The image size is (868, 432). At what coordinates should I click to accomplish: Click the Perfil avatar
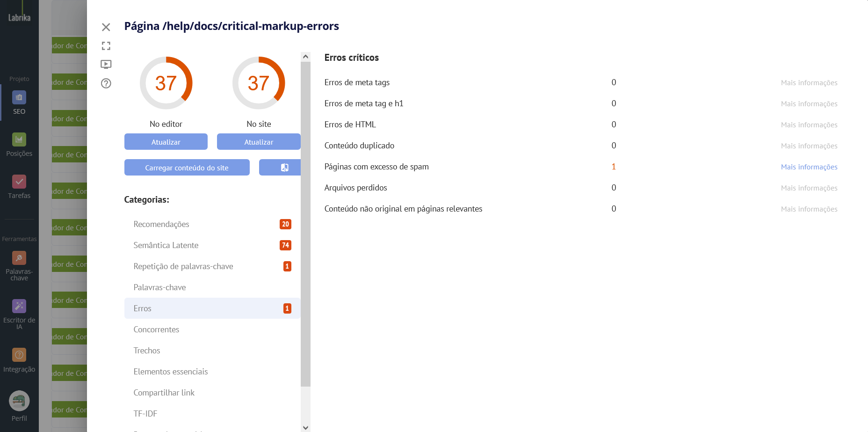tap(19, 401)
